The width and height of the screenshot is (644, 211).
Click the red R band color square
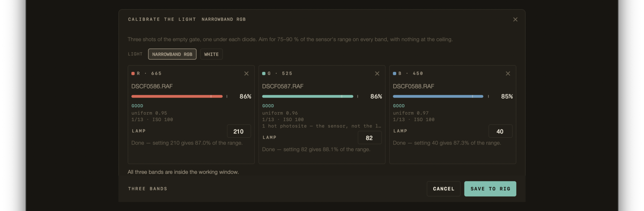pyautogui.click(x=133, y=73)
